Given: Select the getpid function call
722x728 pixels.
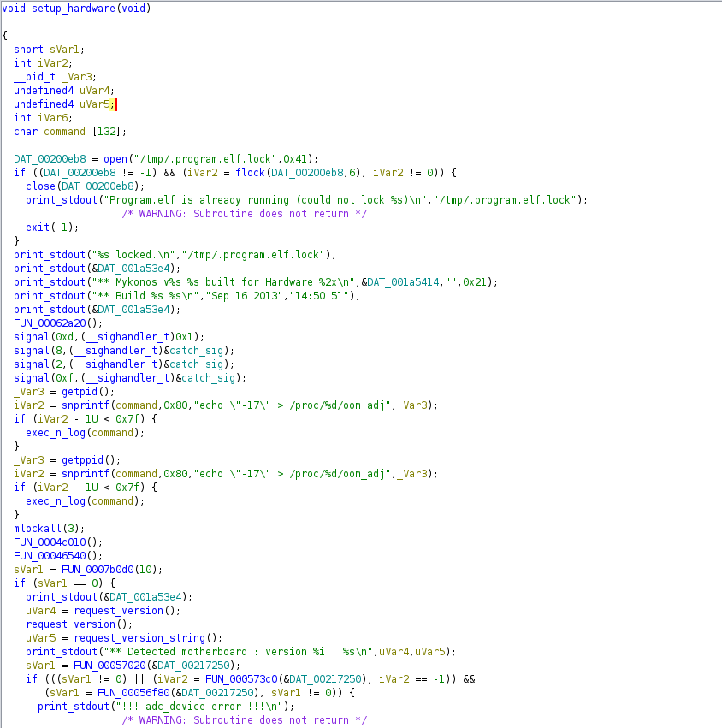Looking at the screenshot, I should (x=80, y=392).
